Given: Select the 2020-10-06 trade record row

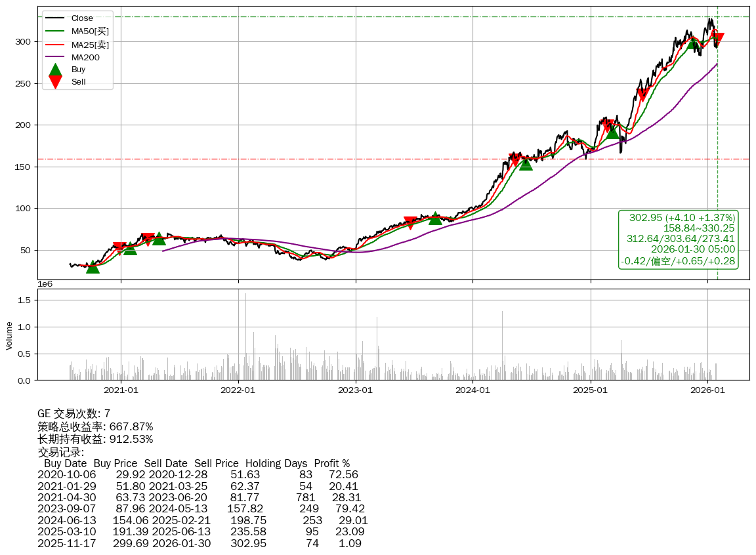Looking at the screenshot, I should pyautogui.click(x=198, y=475).
